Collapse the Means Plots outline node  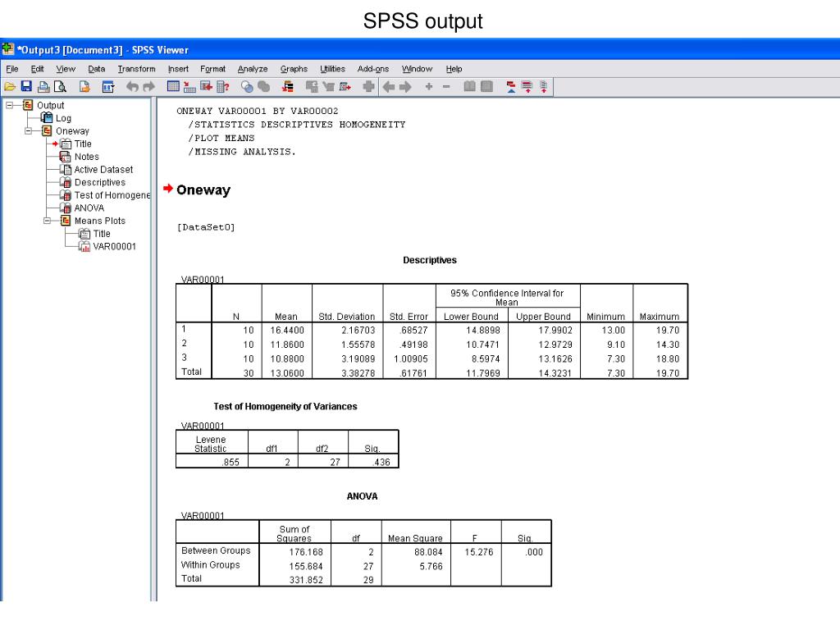click(x=47, y=221)
